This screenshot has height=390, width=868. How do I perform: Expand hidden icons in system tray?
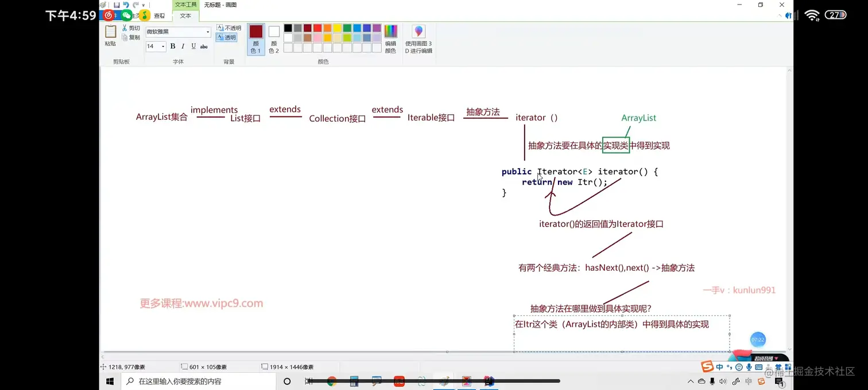point(691,380)
